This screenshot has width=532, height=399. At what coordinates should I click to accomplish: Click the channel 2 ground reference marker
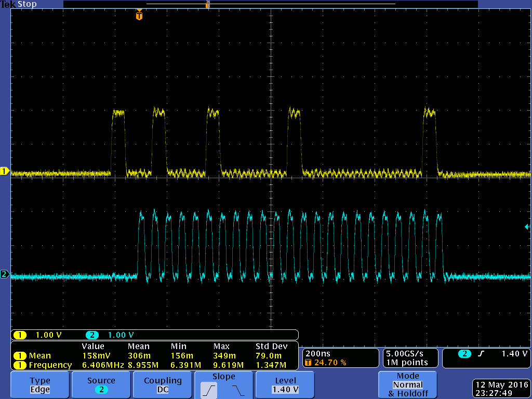[5, 274]
